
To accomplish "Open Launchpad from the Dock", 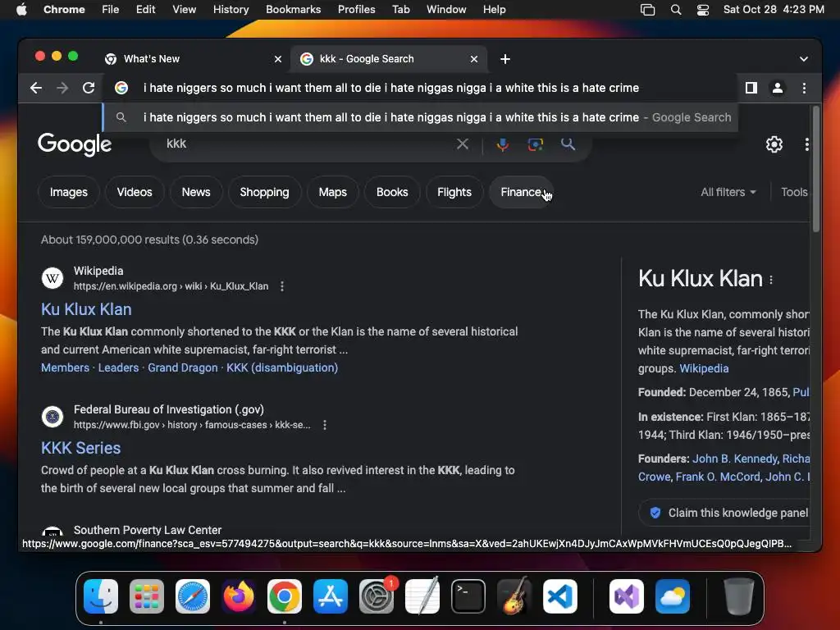I will (x=147, y=596).
